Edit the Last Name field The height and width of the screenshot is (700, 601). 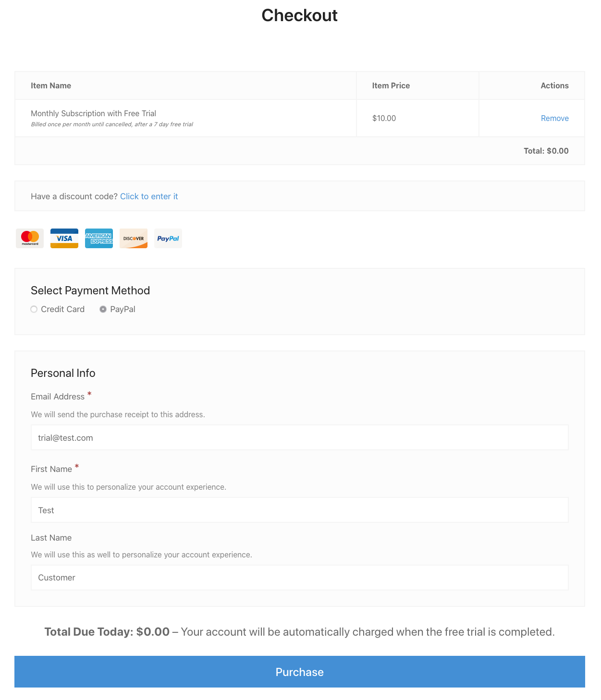tap(299, 578)
